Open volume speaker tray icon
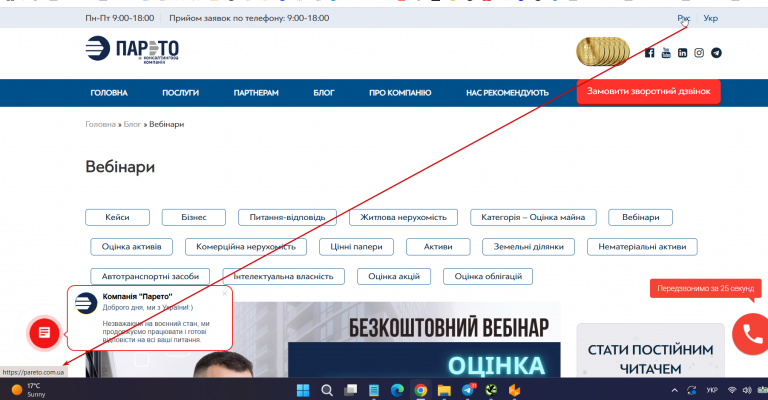768x400 pixels. [747, 390]
